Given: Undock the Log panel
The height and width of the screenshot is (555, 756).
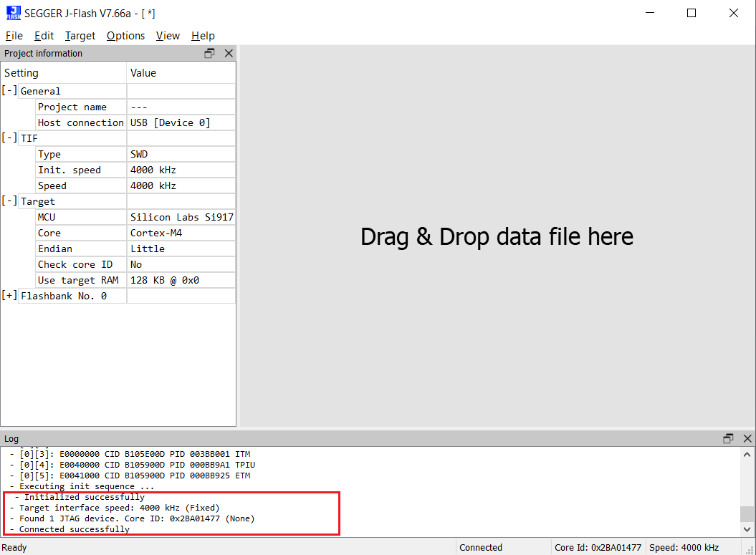Looking at the screenshot, I should click(x=728, y=438).
